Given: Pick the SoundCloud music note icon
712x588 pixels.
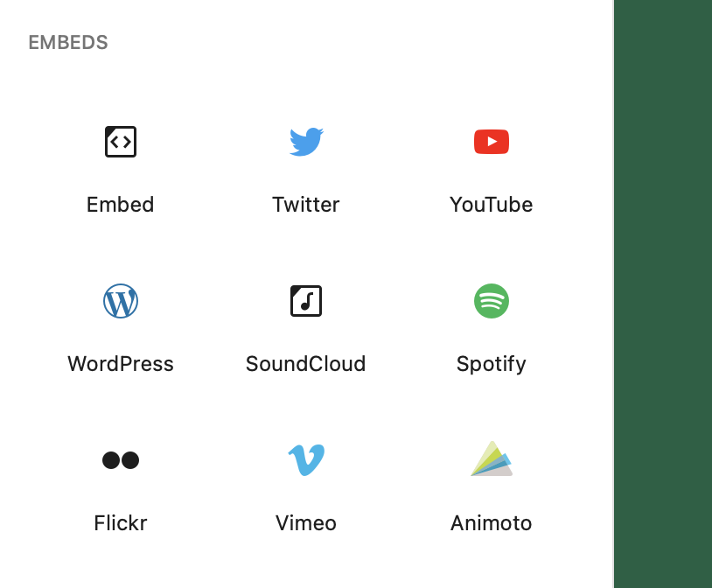Looking at the screenshot, I should [x=306, y=301].
